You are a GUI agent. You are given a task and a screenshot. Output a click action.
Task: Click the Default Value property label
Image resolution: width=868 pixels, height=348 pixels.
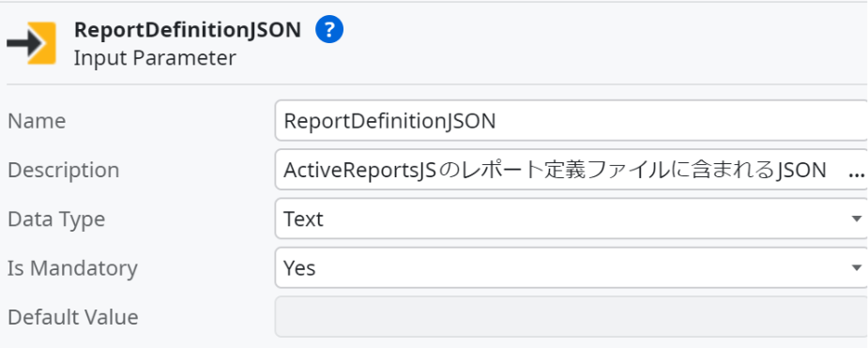point(73,318)
